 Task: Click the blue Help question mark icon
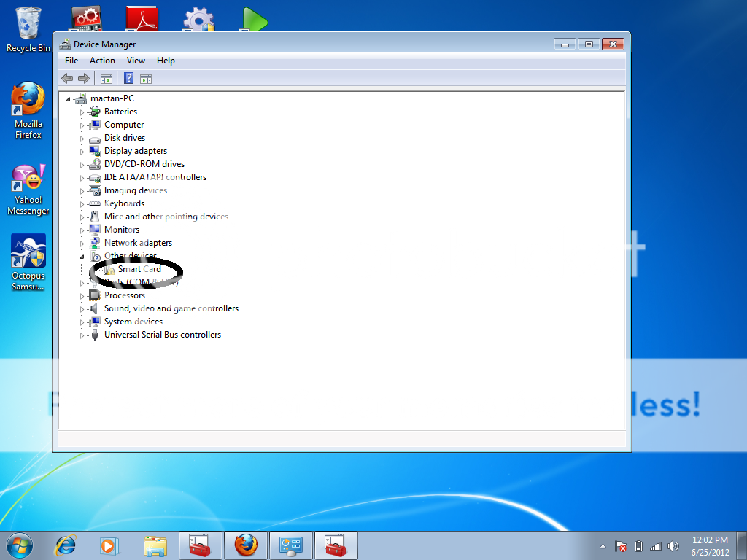click(x=128, y=79)
